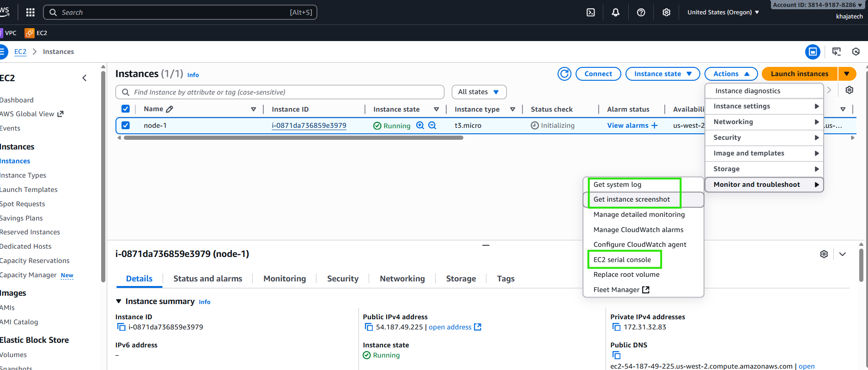The width and height of the screenshot is (868, 370).
Task: Open the CloudShell terminal icon
Action: pos(591,12)
